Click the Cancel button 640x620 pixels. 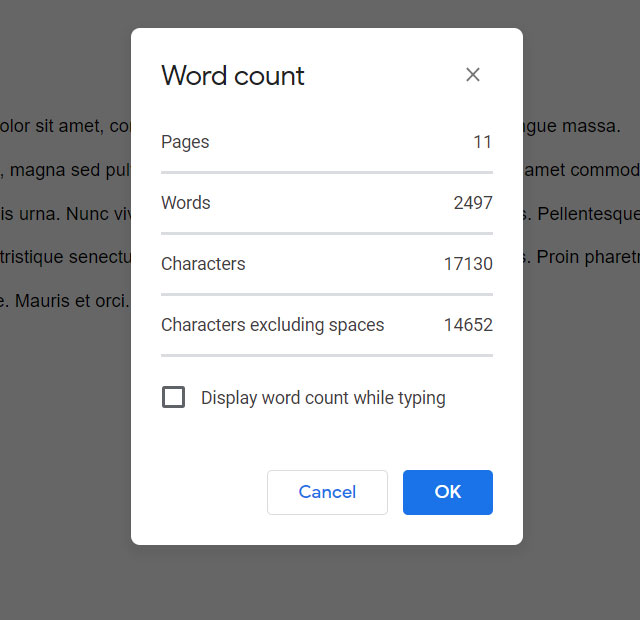[x=327, y=492]
